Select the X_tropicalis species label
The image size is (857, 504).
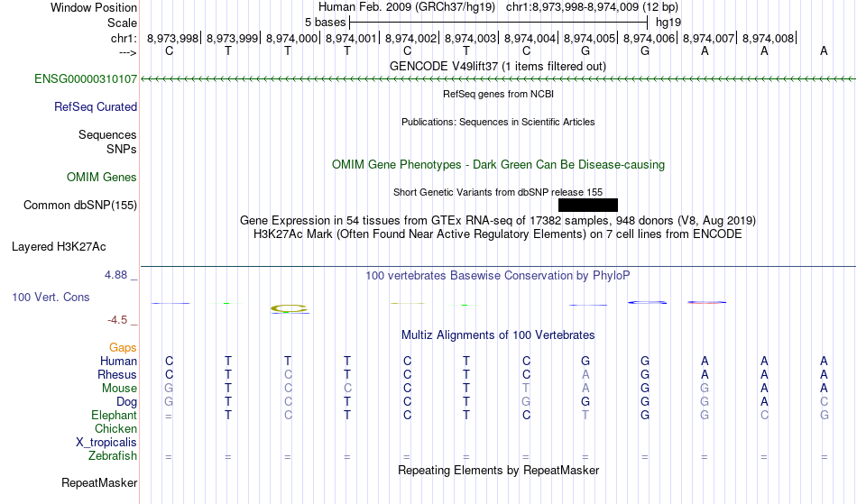(106, 443)
